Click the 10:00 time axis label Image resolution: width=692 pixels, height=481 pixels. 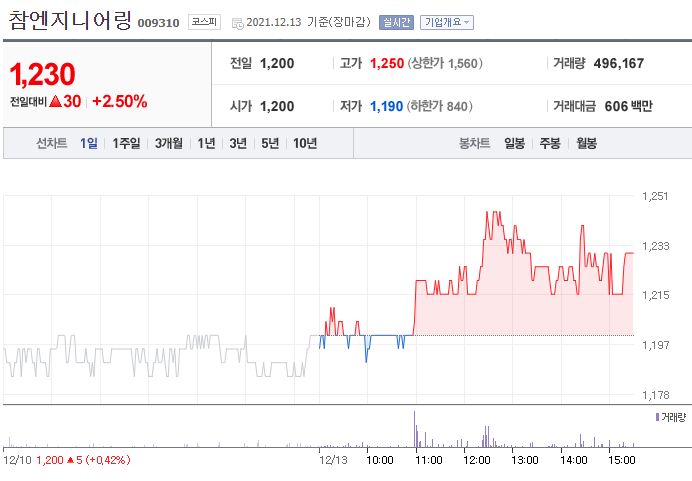pyautogui.click(x=380, y=460)
